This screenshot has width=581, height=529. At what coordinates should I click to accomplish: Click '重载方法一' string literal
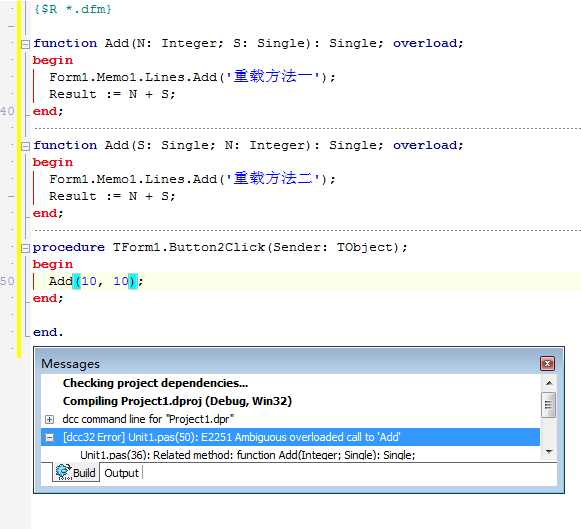click(x=273, y=77)
